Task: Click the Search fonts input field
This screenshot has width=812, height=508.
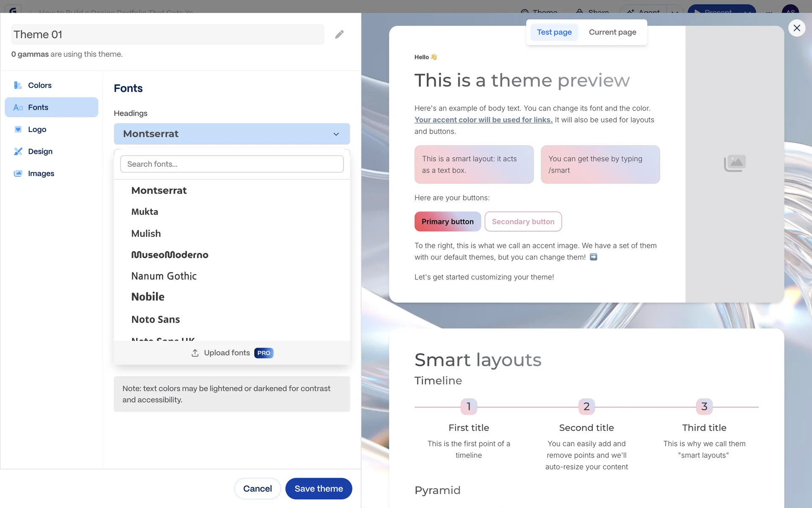Action: 232,164
